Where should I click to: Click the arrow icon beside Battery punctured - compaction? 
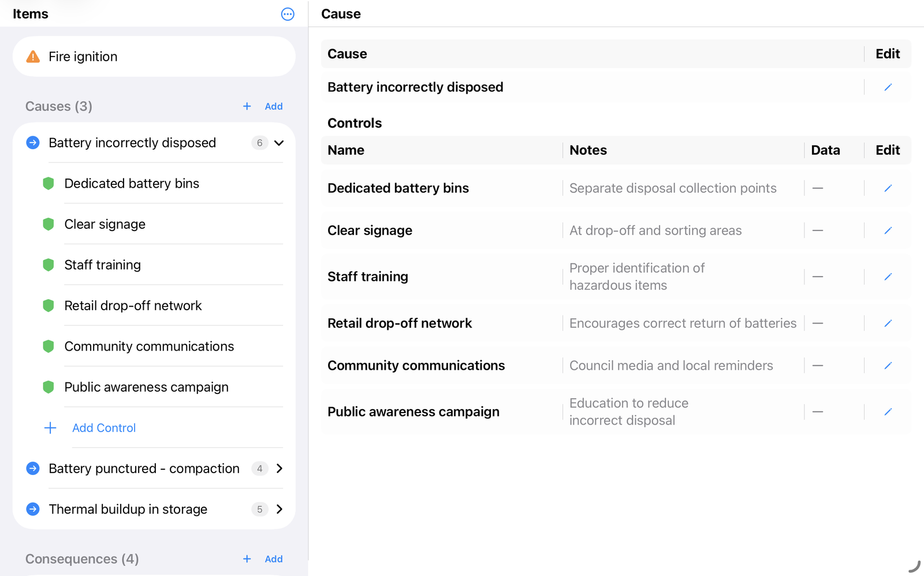[33, 469]
